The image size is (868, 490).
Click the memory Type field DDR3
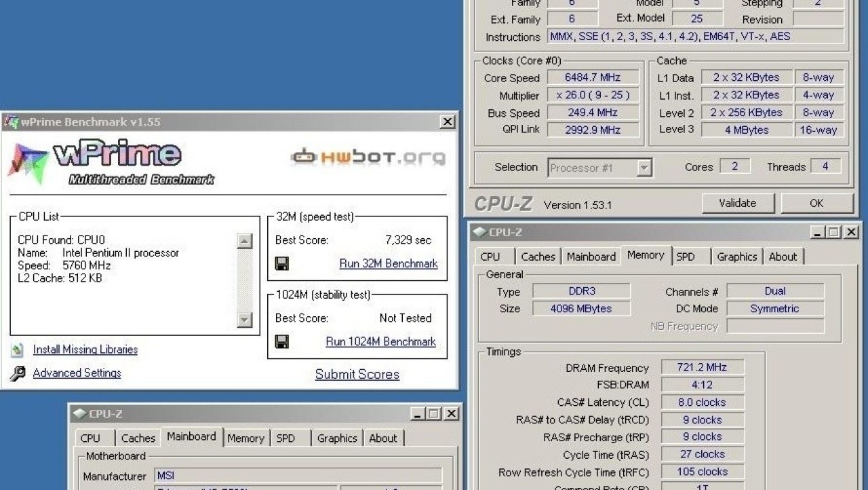click(581, 291)
